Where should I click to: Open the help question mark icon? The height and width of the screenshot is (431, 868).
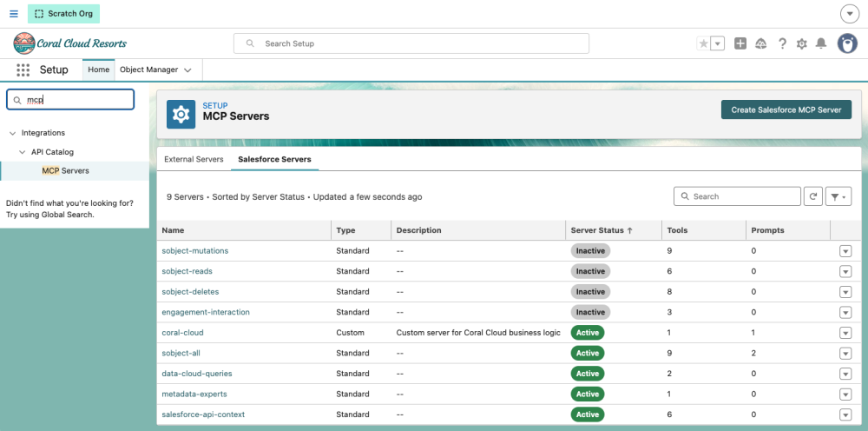(782, 43)
